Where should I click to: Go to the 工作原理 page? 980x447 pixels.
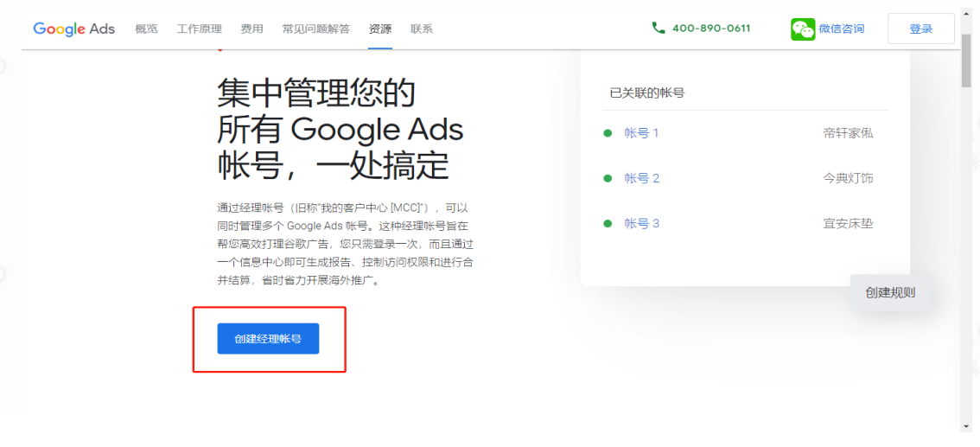(x=199, y=29)
